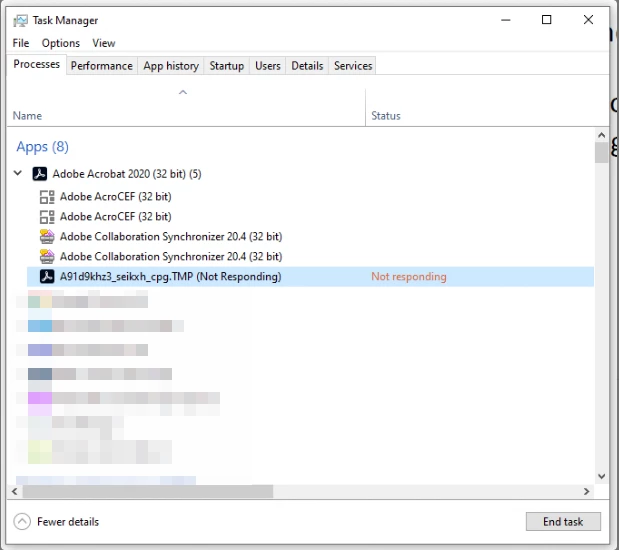Click the End task button

pos(563,522)
